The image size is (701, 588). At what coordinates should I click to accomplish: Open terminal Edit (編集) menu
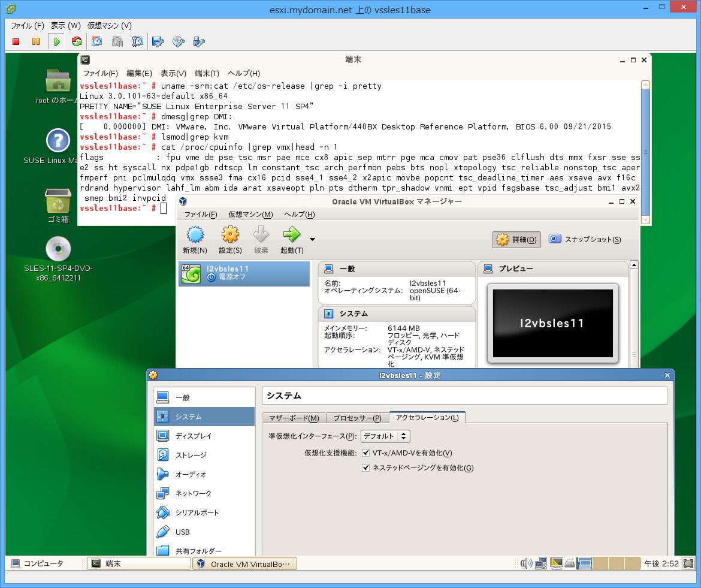[139, 73]
